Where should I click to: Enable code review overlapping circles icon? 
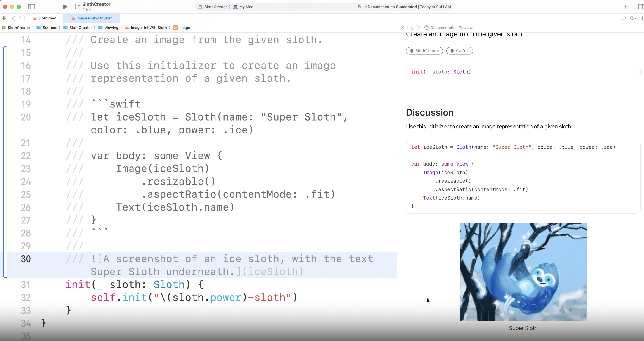633,18
